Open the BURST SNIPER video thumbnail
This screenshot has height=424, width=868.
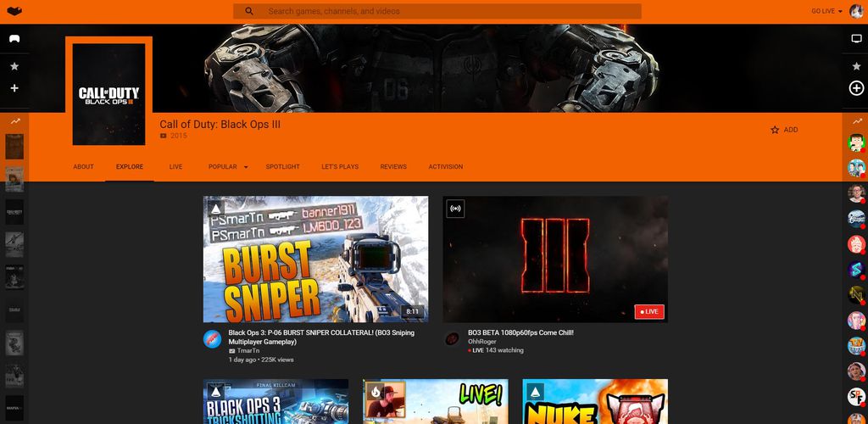(x=315, y=259)
